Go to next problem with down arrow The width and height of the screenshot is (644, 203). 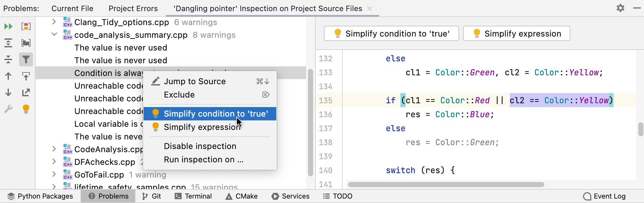[x=9, y=92]
